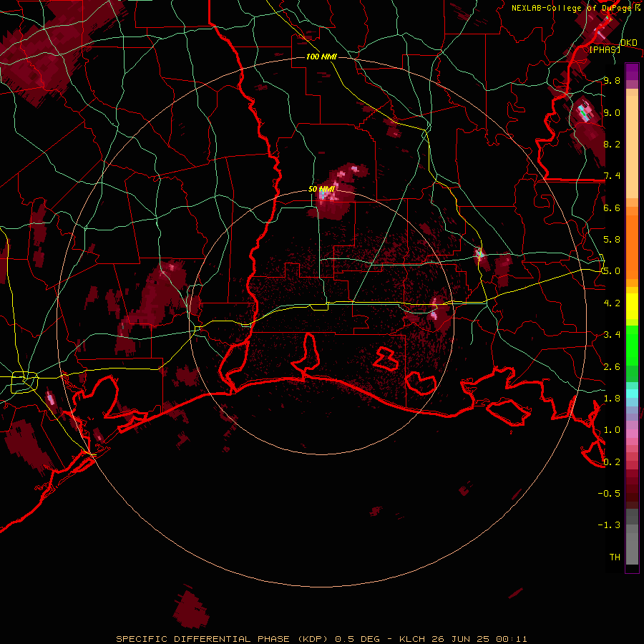The width and height of the screenshot is (644, 644).
Task: Select the 9.0 value on the color scale
Action: 612,112
